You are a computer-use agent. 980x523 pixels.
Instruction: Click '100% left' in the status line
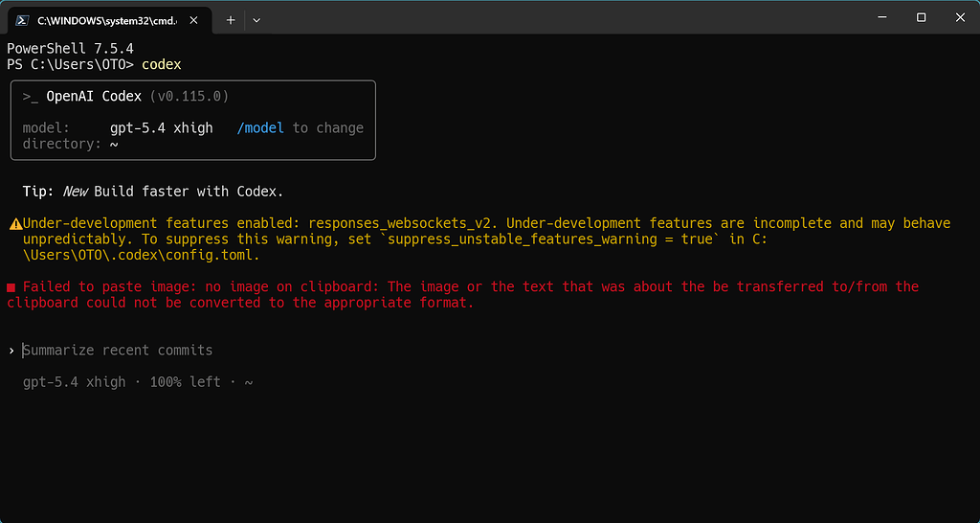185,382
